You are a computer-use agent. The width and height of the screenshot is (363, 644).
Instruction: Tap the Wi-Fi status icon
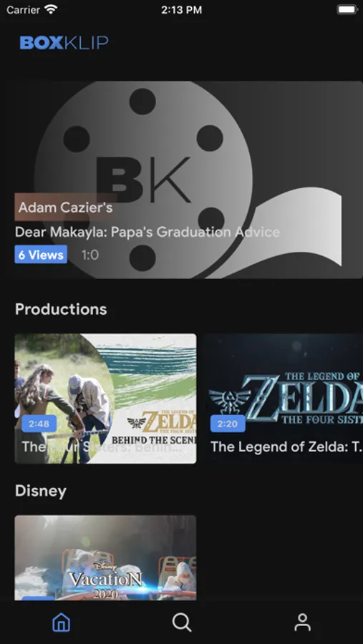pos(52,9)
